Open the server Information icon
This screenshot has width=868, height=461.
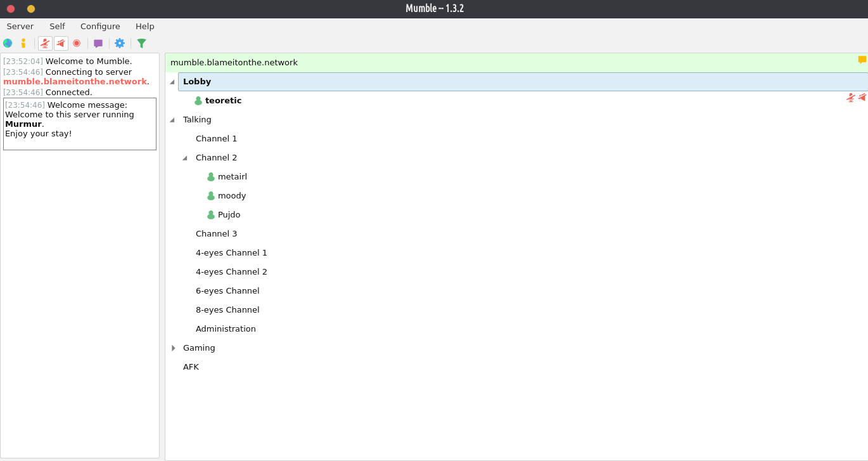[x=23, y=43]
